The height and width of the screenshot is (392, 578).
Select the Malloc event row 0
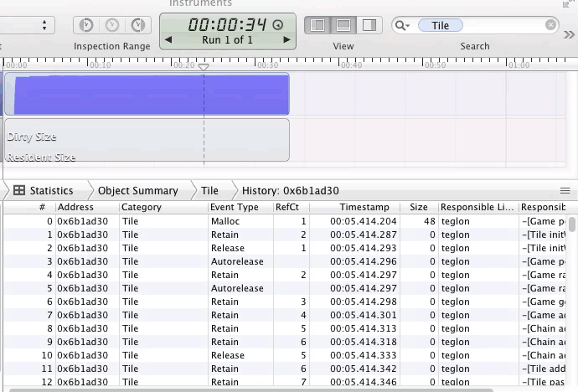coord(285,221)
